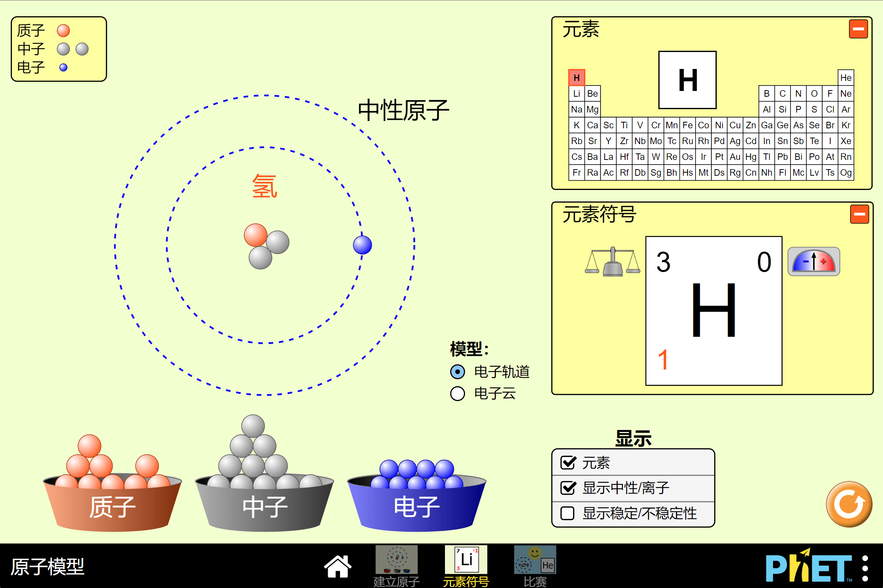Uncheck the 元素 checkbox
883x588 pixels.
[567, 463]
